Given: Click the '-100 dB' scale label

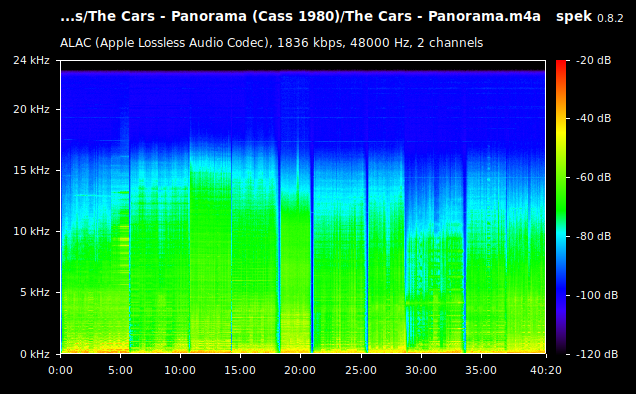Looking at the screenshot, I should coord(597,295).
